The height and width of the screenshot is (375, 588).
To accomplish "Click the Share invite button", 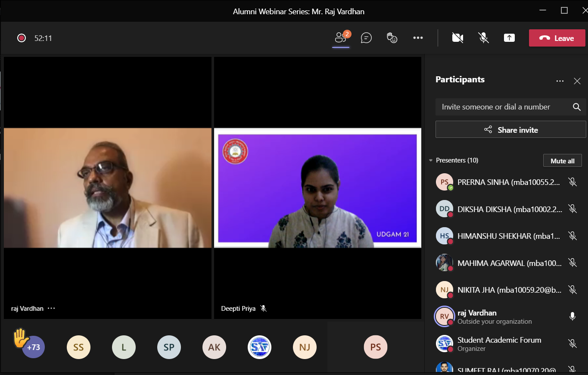I will 510,130.
